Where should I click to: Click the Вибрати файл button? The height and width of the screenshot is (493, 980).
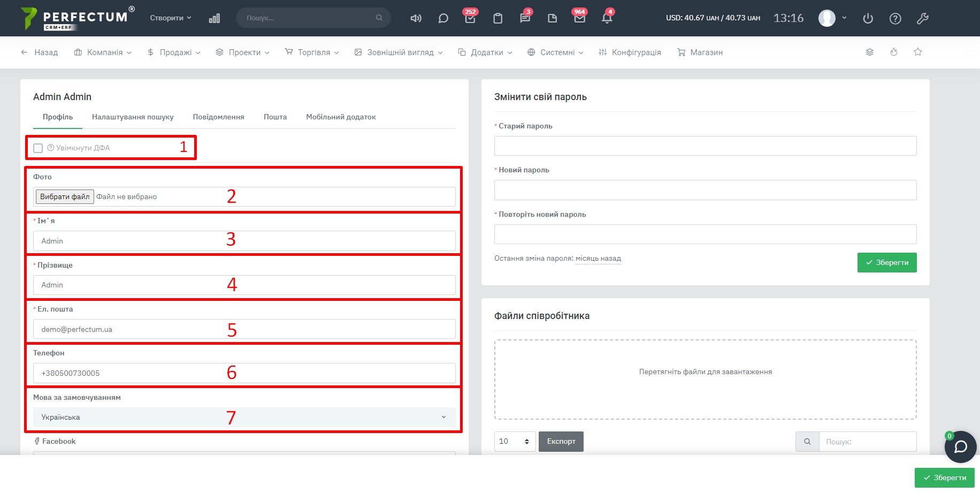pyautogui.click(x=65, y=196)
